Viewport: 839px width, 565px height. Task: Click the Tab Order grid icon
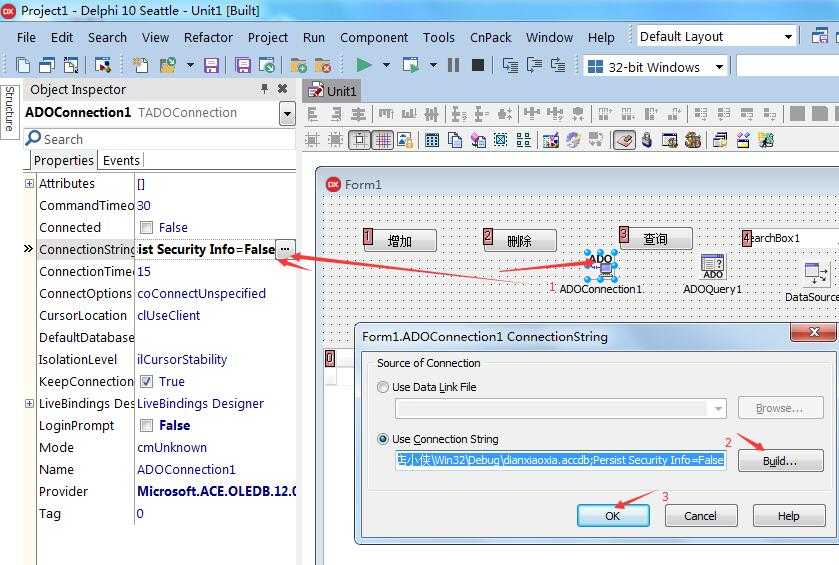[431, 140]
